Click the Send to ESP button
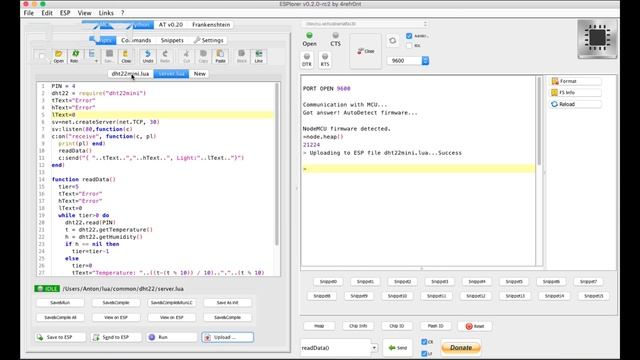Image resolution: width=640 pixels, height=360 pixels. pos(116,337)
